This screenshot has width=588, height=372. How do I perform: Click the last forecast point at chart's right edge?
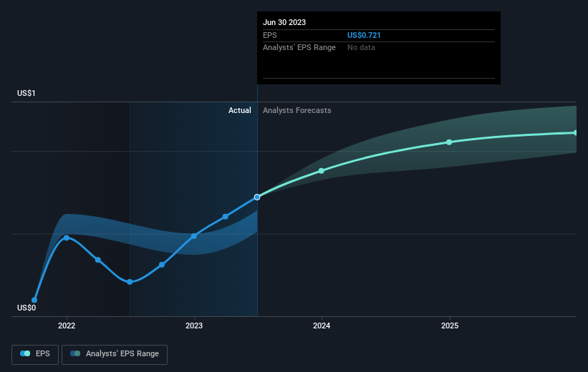point(575,132)
